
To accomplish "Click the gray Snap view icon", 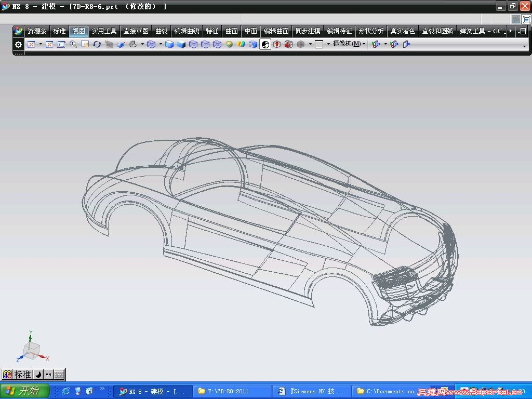I will click(133, 44).
